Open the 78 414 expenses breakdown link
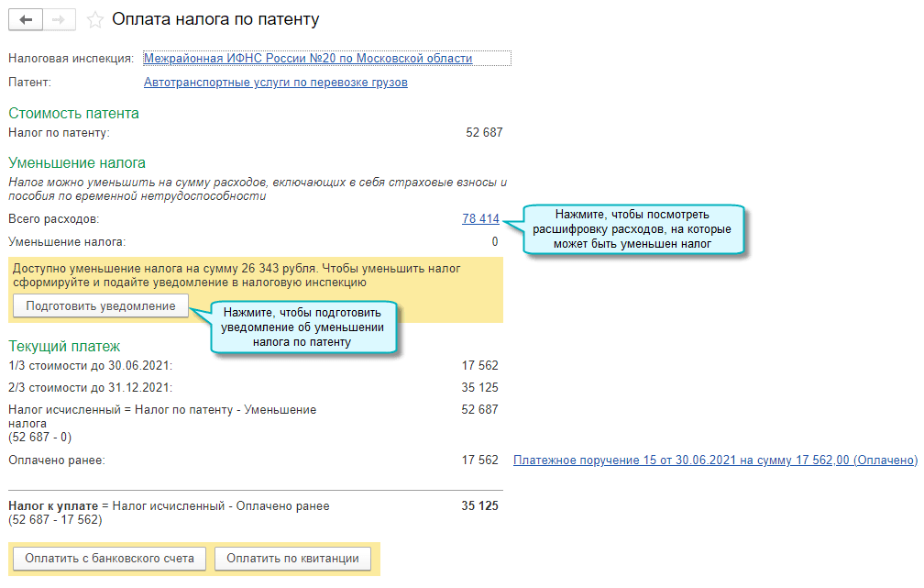Screen dimensions: 924x588 click(x=480, y=219)
